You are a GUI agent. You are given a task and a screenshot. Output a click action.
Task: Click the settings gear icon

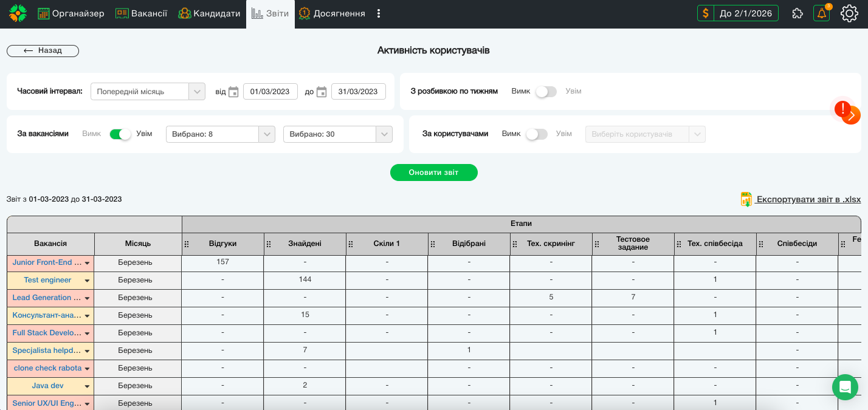click(x=849, y=13)
